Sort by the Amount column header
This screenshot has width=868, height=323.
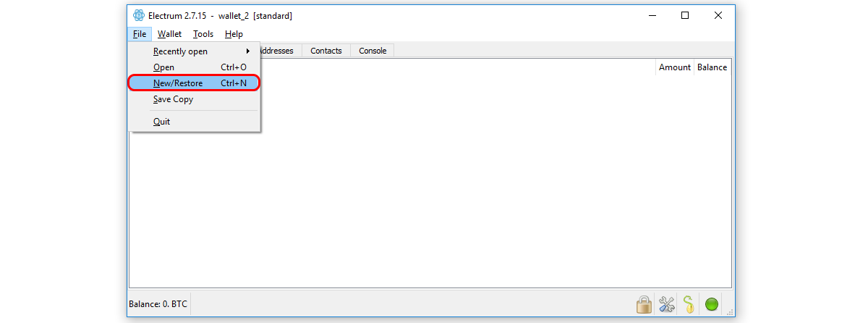tap(675, 67)
